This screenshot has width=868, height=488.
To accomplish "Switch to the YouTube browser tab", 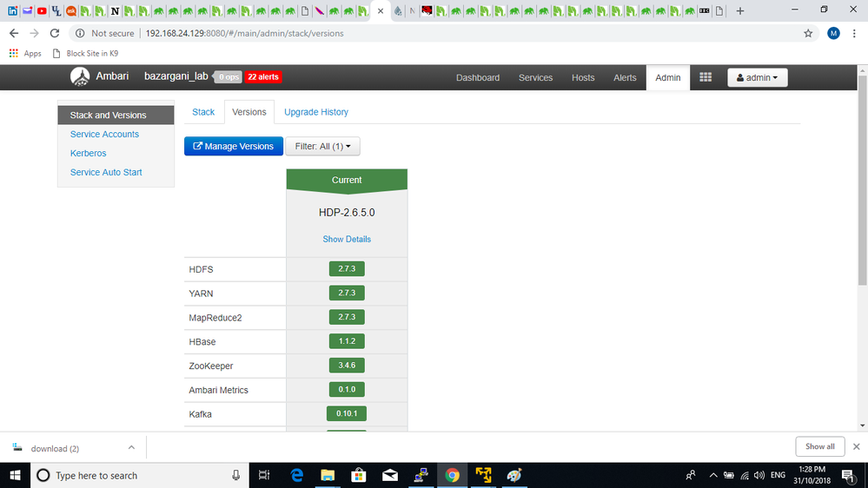I will [42, 10].
